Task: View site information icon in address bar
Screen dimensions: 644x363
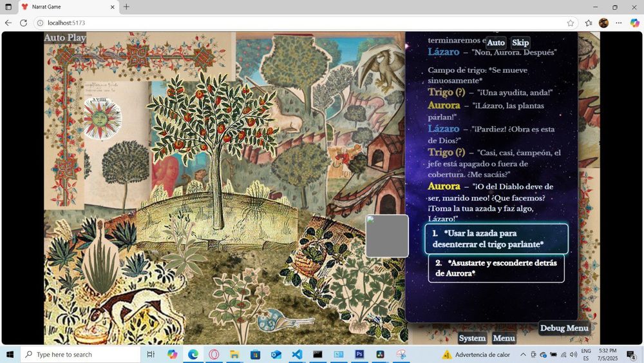Action: coord(40,23)
